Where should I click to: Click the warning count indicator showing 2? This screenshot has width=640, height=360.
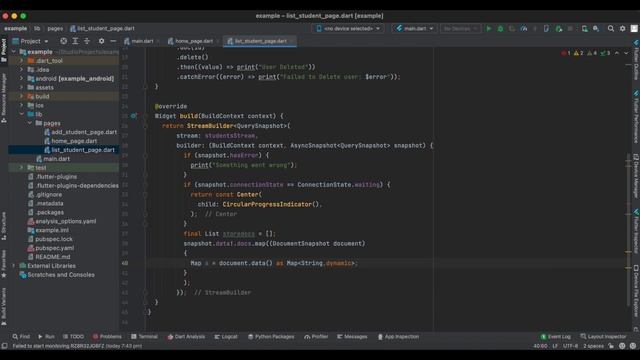[x=578, y=53]
